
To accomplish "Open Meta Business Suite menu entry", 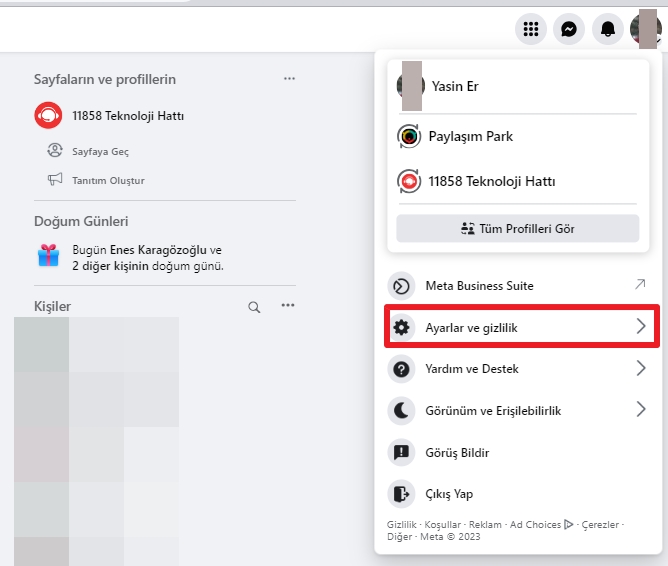I will (x=518, y=286).
